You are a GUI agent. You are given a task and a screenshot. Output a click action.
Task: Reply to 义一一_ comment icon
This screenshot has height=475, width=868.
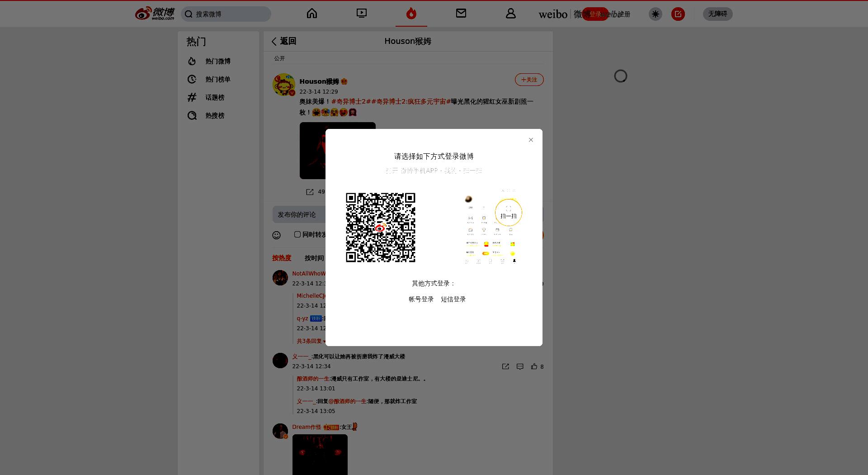(x=520, y=366)
